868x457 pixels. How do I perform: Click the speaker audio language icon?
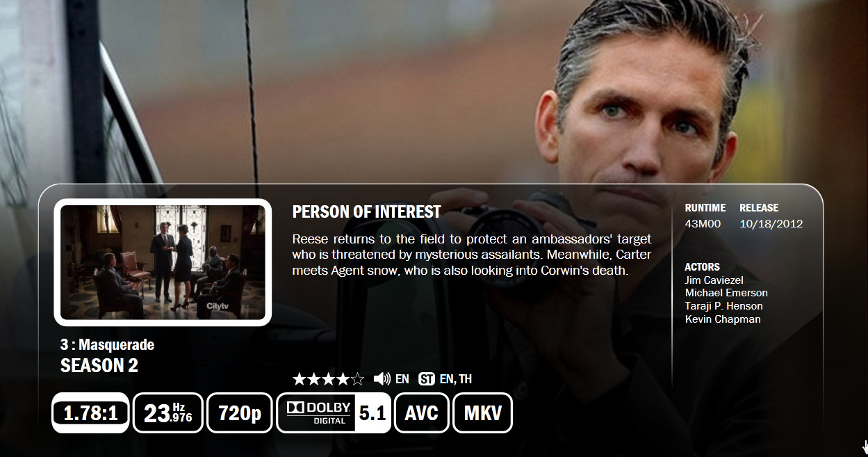pyautogui.click(x=382, y=379)
